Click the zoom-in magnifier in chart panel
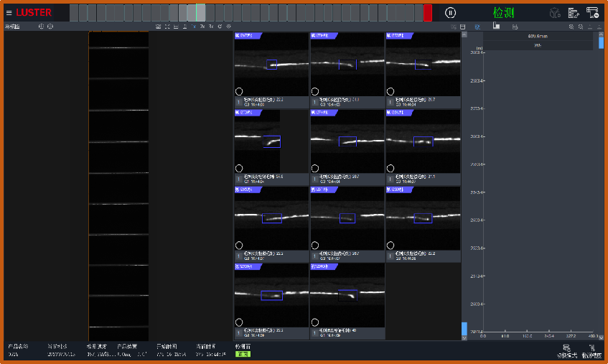 click(x=571, y=27)
